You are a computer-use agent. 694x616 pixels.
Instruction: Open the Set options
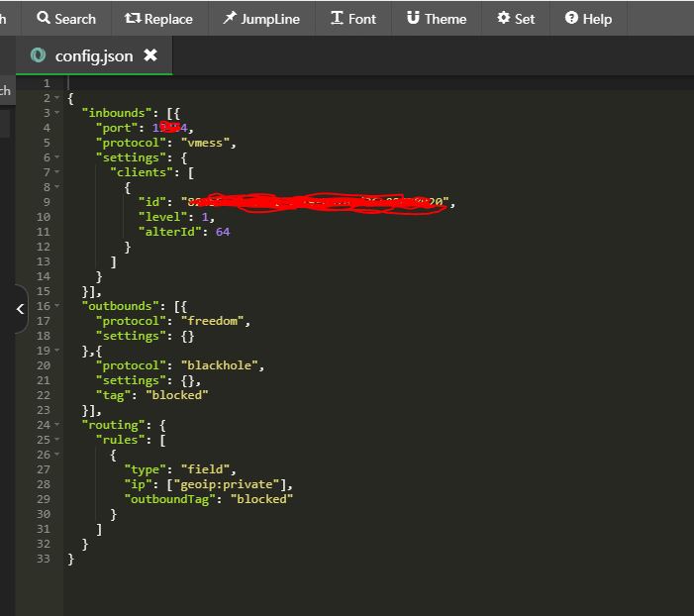[x=516, y=19]
